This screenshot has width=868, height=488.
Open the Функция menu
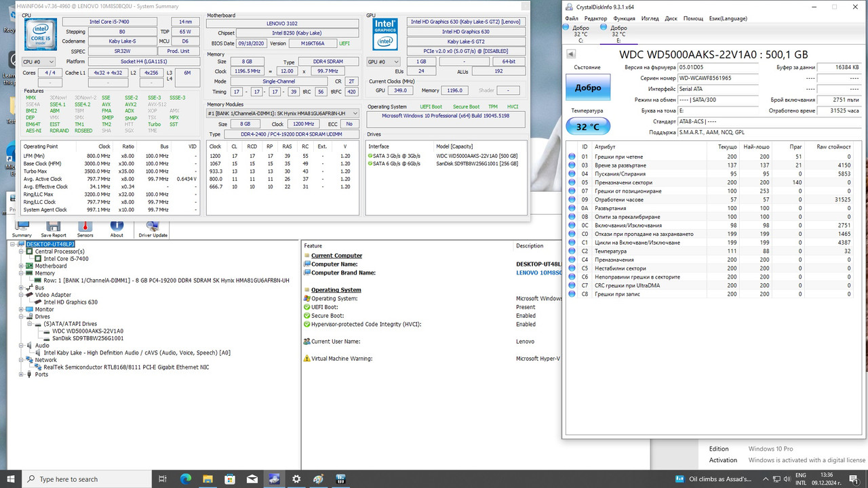(x=624, y=18)
